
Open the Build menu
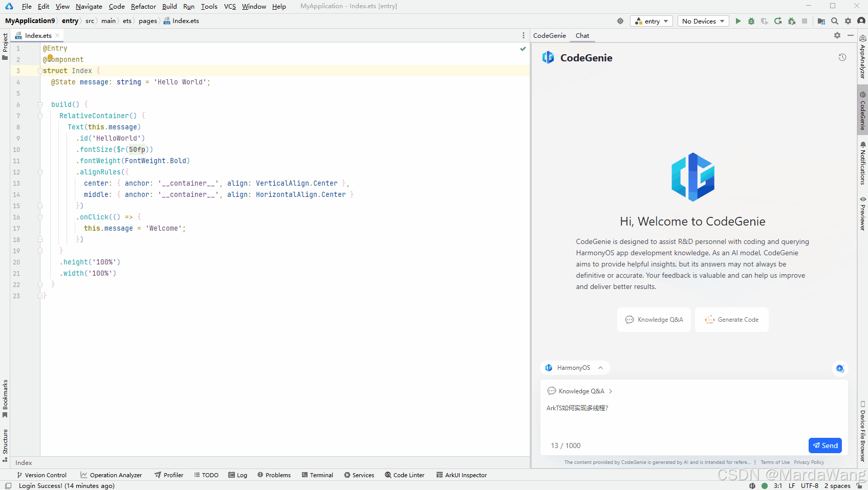169,6
